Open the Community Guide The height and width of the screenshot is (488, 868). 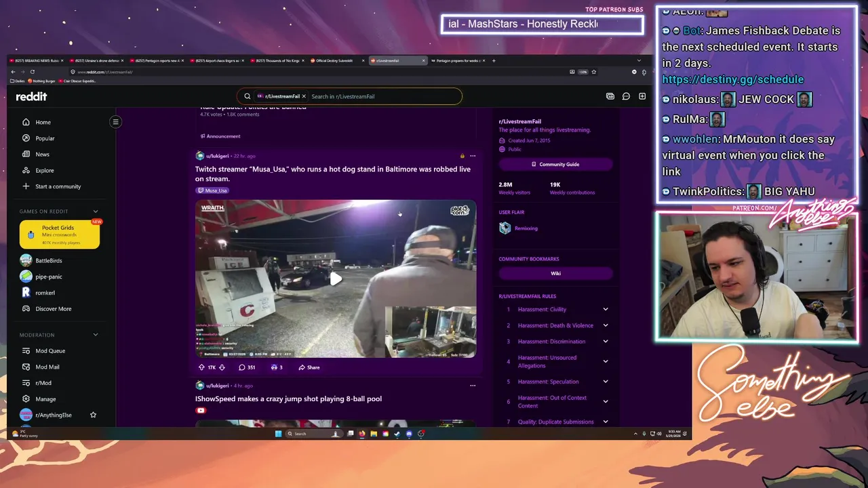click(x=555, y=164)
